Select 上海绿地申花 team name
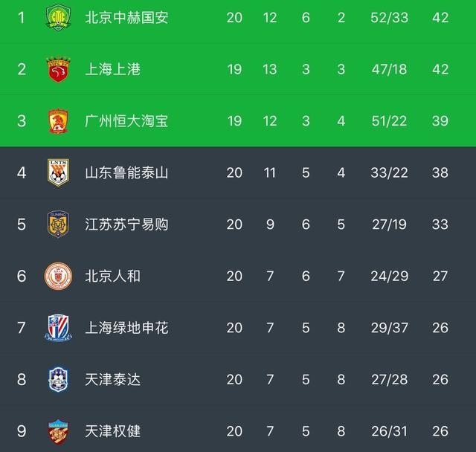Viewport: 476px width, 452px height. (x=126, y=328)
